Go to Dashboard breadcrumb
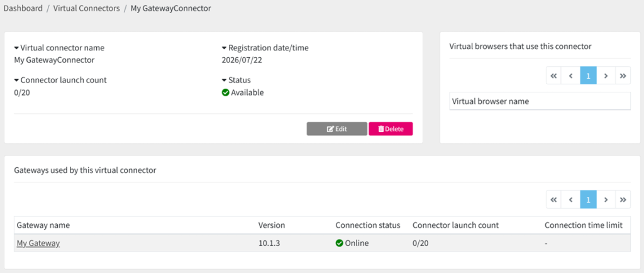 [23, 8]
